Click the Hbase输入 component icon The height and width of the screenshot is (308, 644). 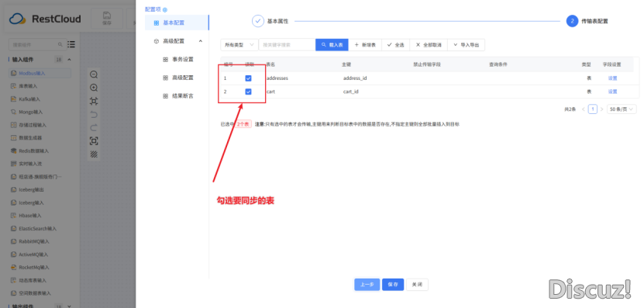tap(13, 216)
